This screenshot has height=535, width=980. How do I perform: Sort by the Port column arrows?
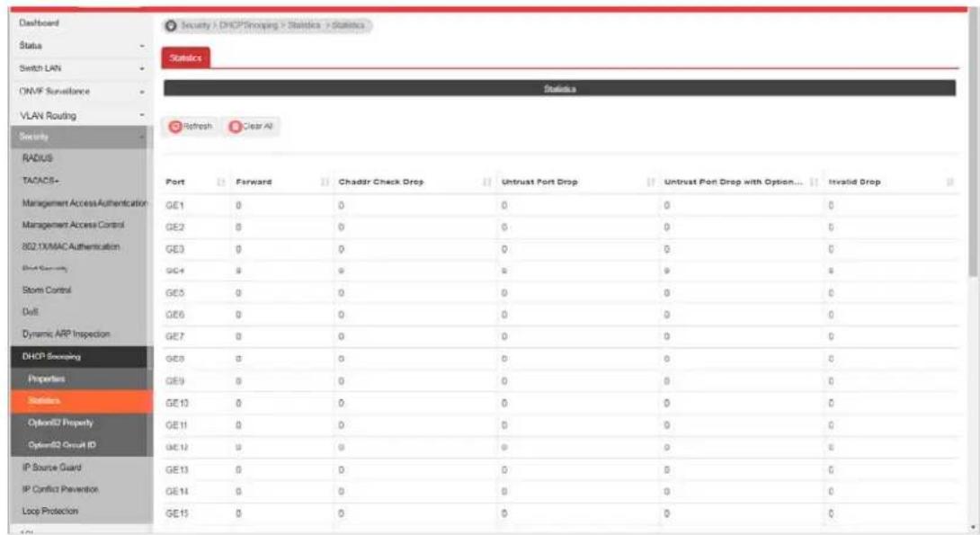point(220,182)
